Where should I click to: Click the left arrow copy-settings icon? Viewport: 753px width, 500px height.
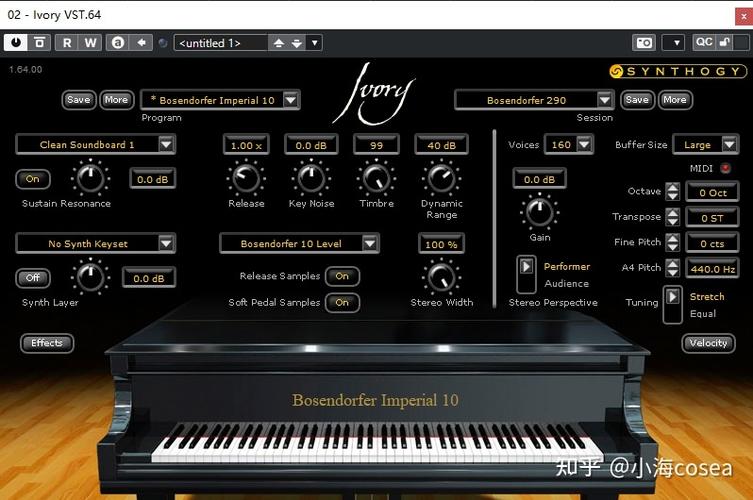[x=142, y=43]
